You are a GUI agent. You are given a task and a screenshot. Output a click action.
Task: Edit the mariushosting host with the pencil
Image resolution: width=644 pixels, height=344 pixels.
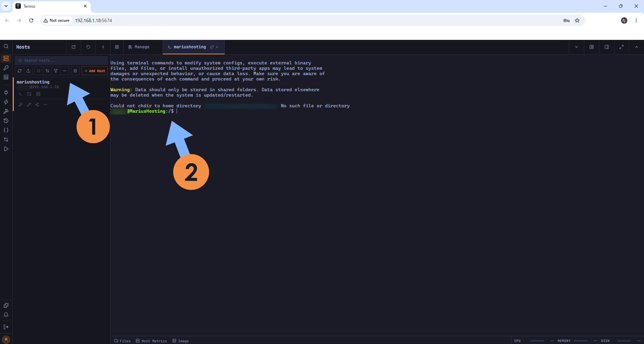pyautogui.click(x=29, y=105)
